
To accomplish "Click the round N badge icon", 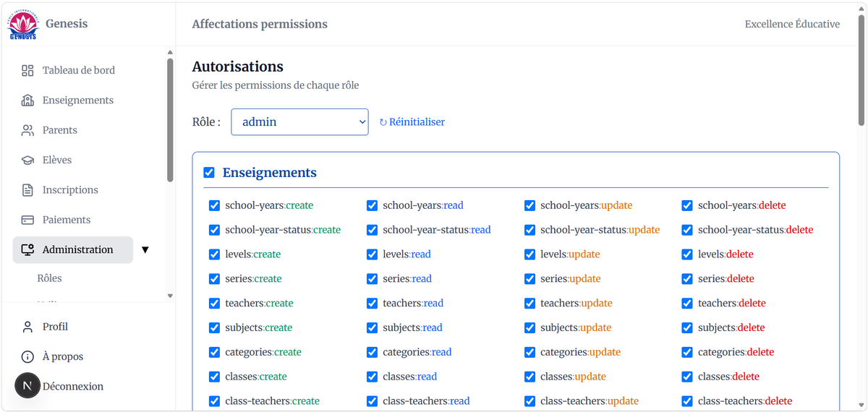I will point(27,386).
